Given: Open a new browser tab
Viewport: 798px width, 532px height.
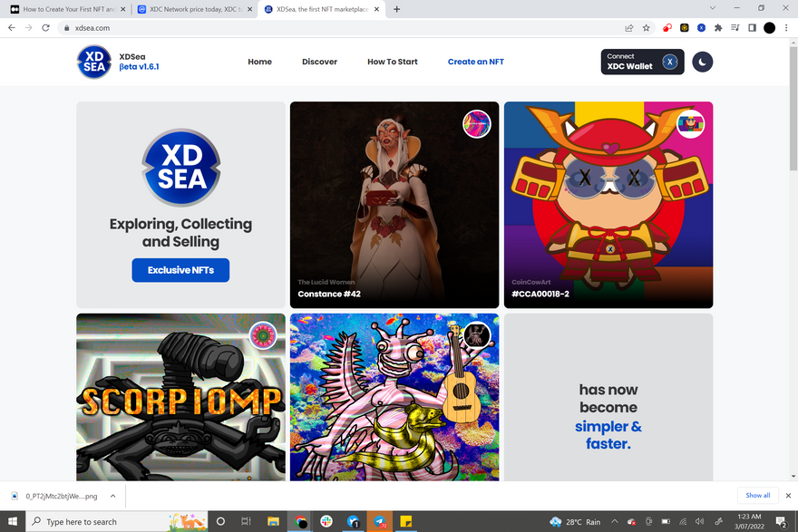Looking at the screenshot, I should (396, 9).
